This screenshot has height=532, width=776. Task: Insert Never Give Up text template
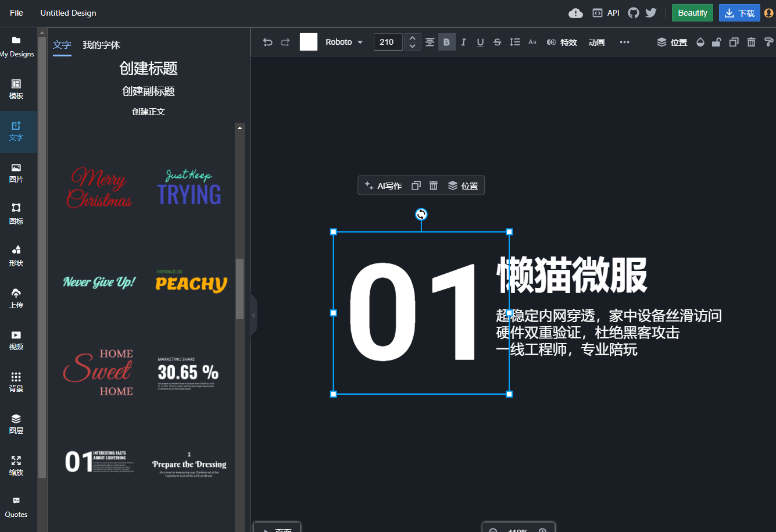pyautogui.click(x=99, y=282)
